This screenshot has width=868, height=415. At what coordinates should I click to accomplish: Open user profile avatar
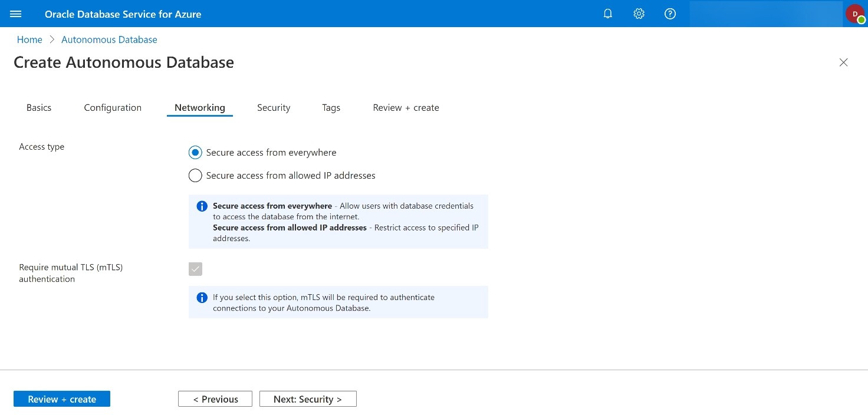click(855, 14)
